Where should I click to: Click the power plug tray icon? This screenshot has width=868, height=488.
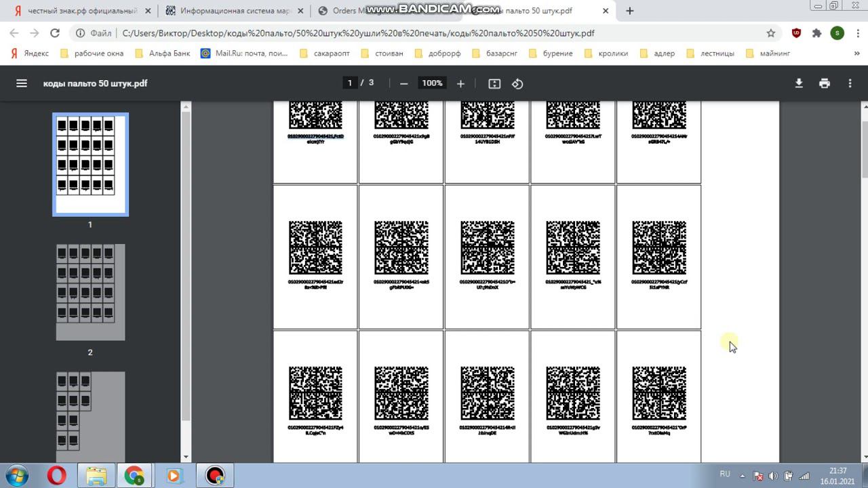point(789,476)
